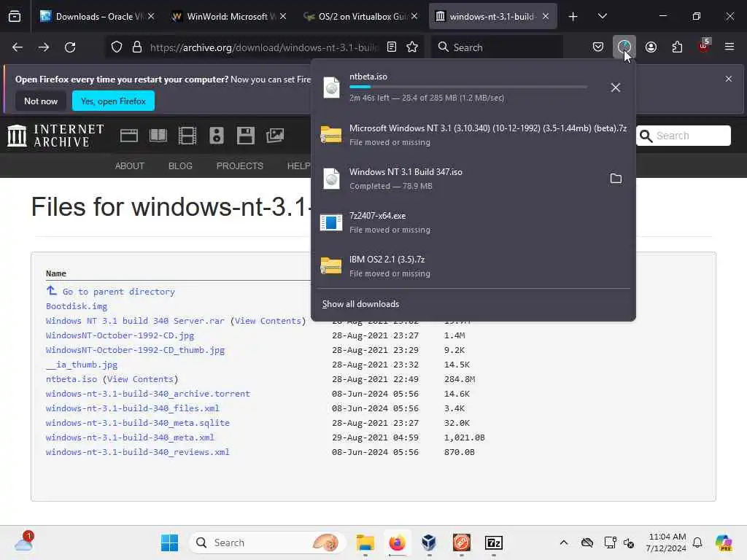Reload the current page
The image size is (747, 560).
pos(70,47)
